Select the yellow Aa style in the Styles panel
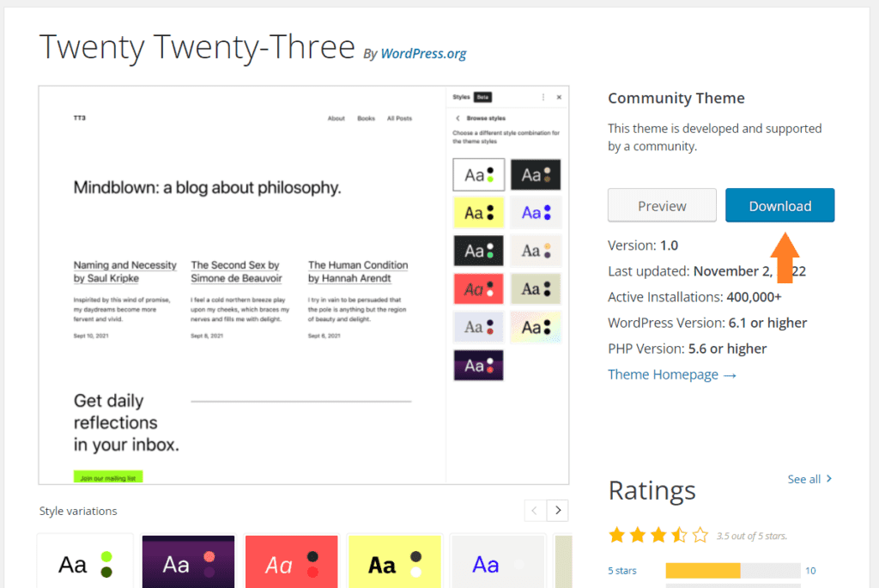This screenshot has height=588, width=879. (479, 212)
